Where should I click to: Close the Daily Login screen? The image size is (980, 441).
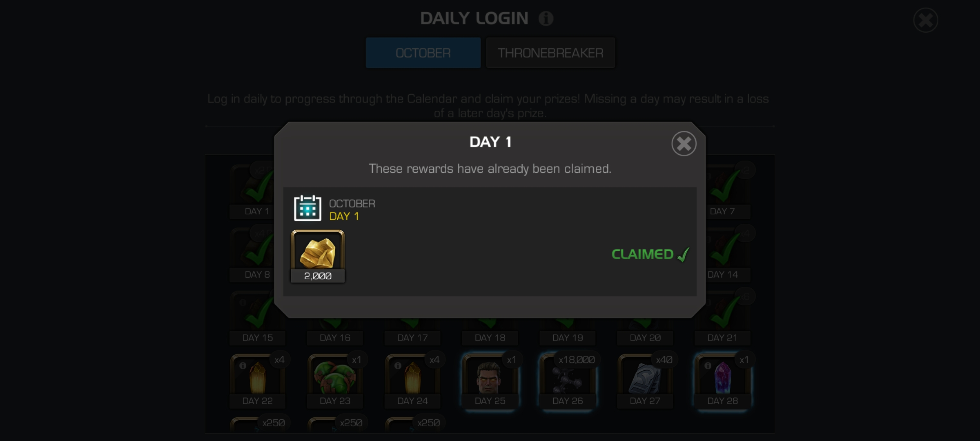(x=925, y=20)
